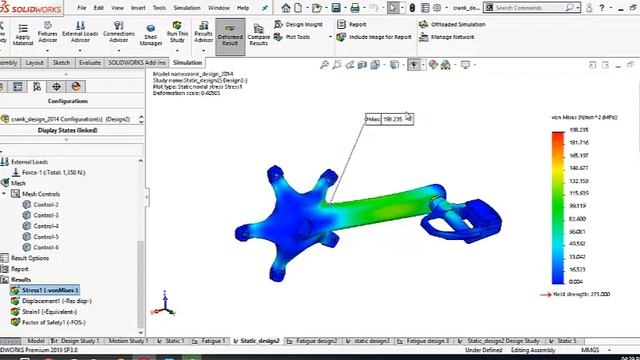Switch to Motion Study 1 tab

pos(128,341)
